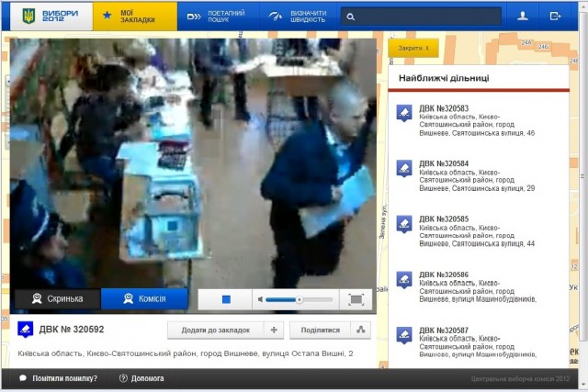This screenshot has width=588, height=392.
Task: Adjust the volume slider
Action: (299, 299)
